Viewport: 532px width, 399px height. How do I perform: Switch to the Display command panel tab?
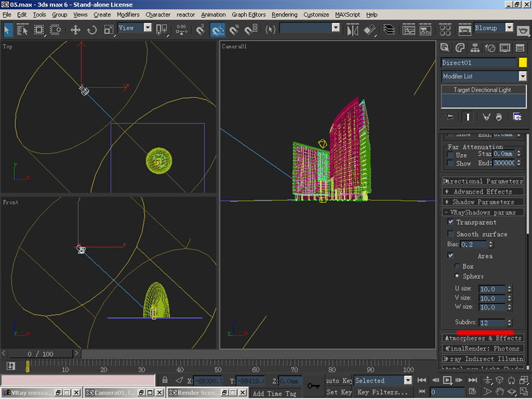click(x=505, y=48)
